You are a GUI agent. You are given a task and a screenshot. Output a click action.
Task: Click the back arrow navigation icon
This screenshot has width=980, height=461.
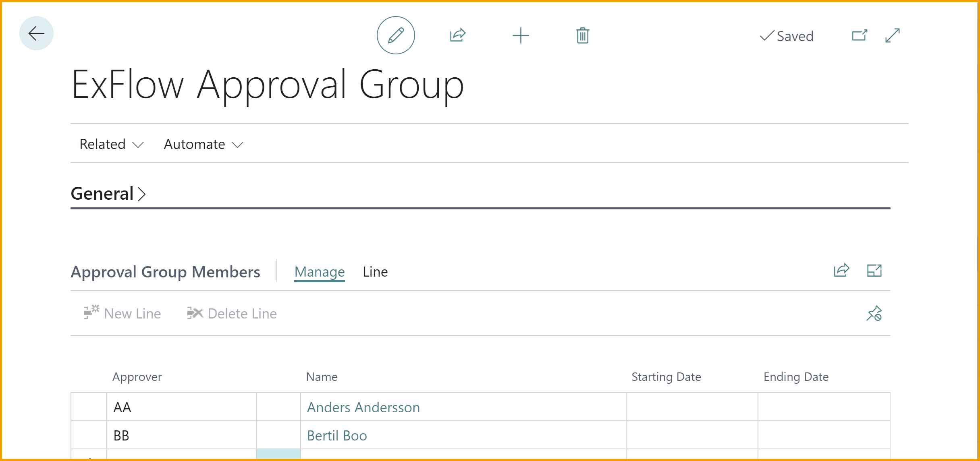tap(36, 33)
